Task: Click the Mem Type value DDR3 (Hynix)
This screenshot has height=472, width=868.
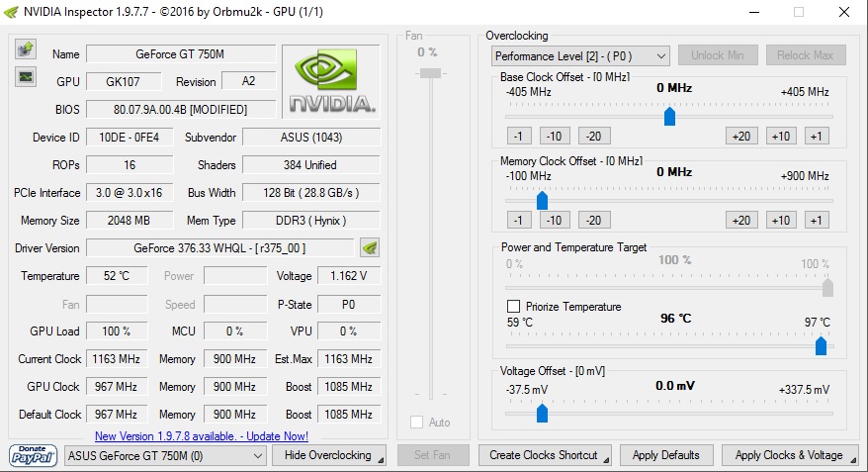Action: pyautogui.click(x=311, y=221)
